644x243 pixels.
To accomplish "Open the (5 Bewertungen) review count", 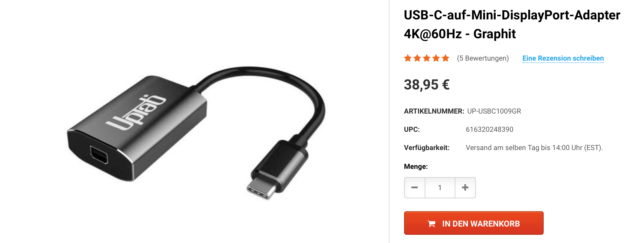I will 483,58.
